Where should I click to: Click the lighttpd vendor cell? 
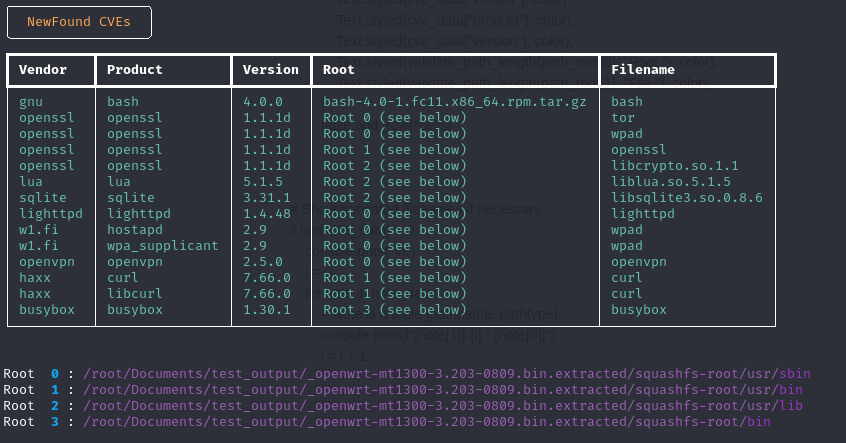51,214
